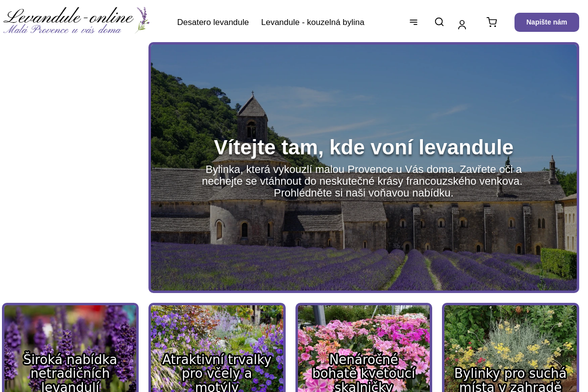Select the cart icon in the header
588x392 pixels.
coord(491,22)
